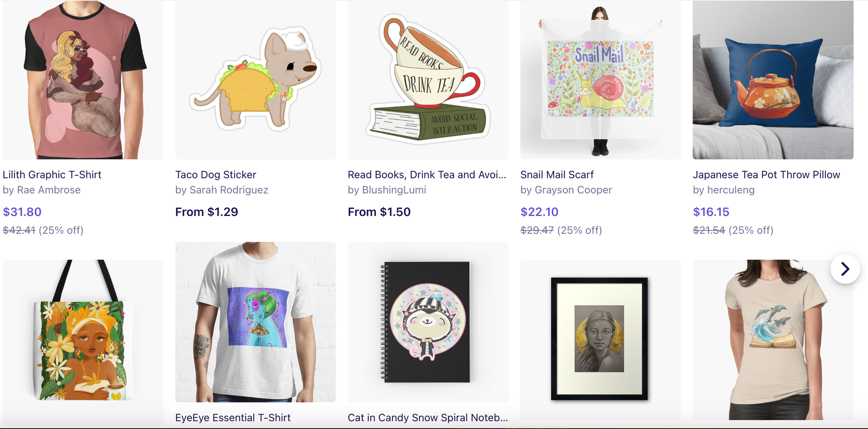Open the EyeEye t-shirt product image
The image size is (868, 429).
(x=255, y=322)
